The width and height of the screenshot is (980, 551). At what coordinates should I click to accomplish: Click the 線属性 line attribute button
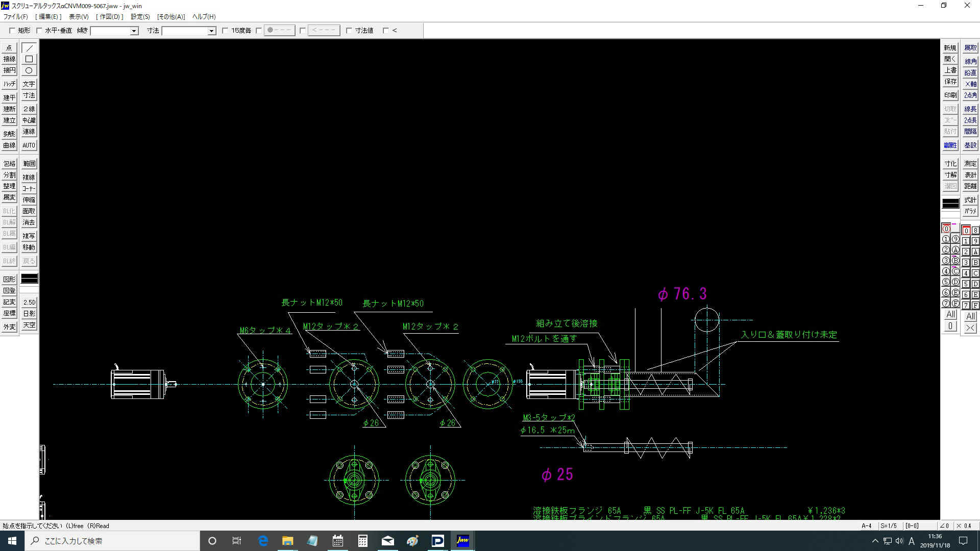coord(950,145)
